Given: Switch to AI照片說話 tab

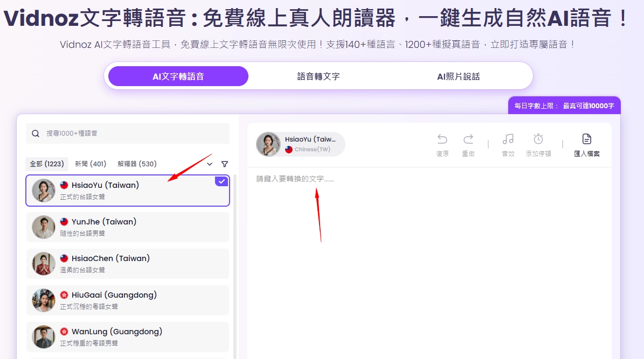Looking at the screenshot, I should [458, 76].
